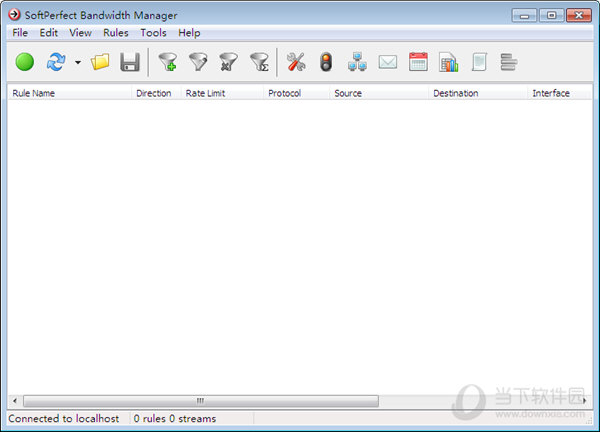Save rules with floppy disk icon
The height and width of the screenshot is (432, 600).
click(x=130, y=62)
